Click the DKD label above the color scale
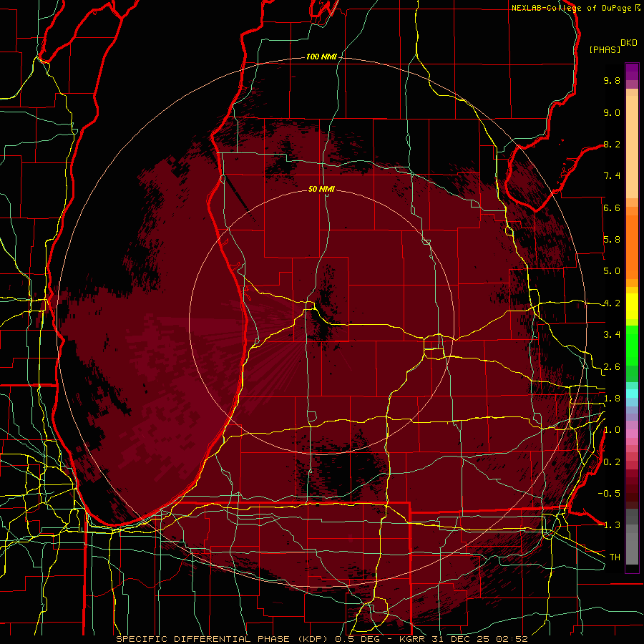This screenshot has width=644, height=644. point(629,43)
